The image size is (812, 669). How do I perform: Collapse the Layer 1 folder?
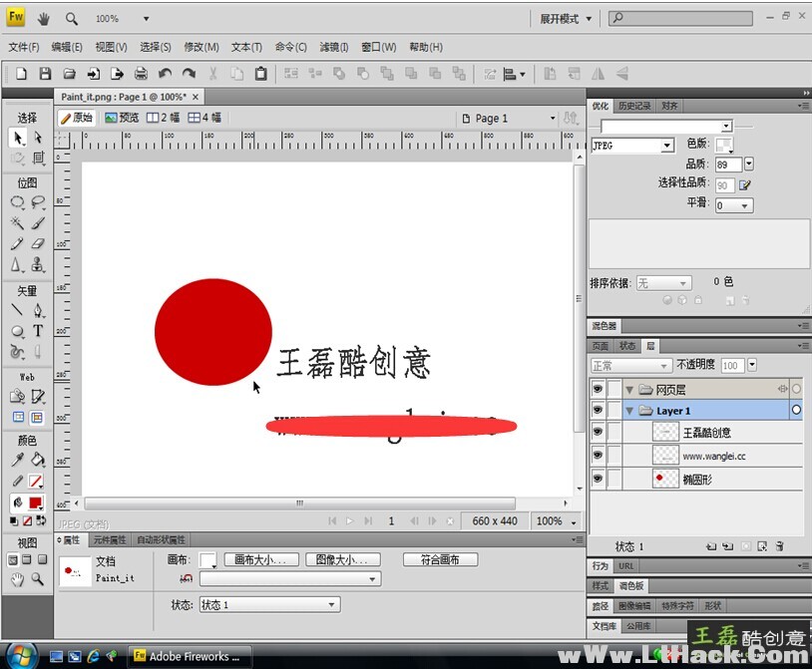coord(629,411)
